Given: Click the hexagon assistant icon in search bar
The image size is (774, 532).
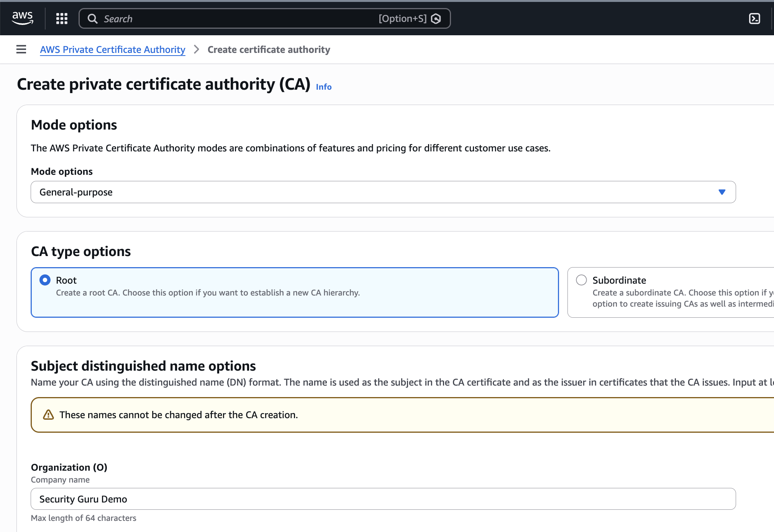Looking at the screenshot, I should click(x=436, y=18).
